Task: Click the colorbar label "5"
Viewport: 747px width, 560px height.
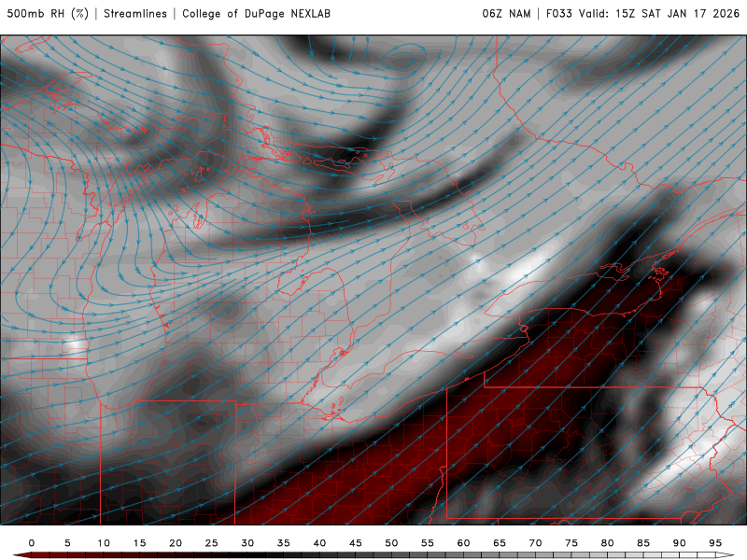Action: coord(67,543)
